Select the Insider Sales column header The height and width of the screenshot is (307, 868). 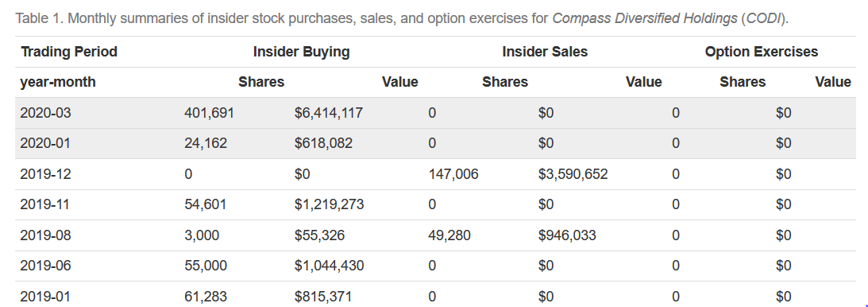click(x=545, y=52)
